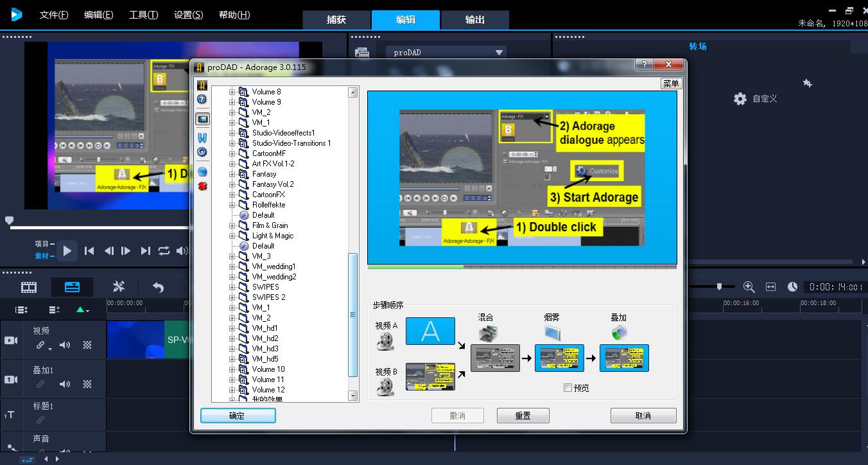Click the clock duration icon
This screenshot has height=465, width=868.
tap(792, 286)
